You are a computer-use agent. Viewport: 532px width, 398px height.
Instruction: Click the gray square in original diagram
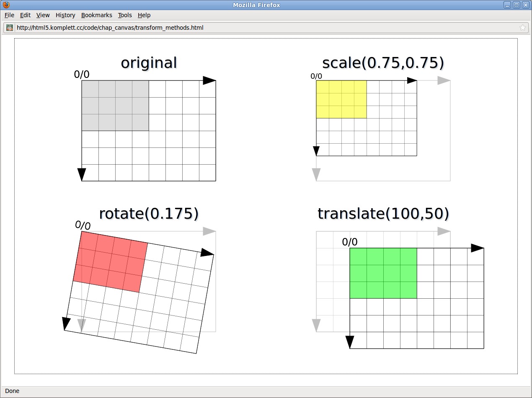click(x=115, y=106)
